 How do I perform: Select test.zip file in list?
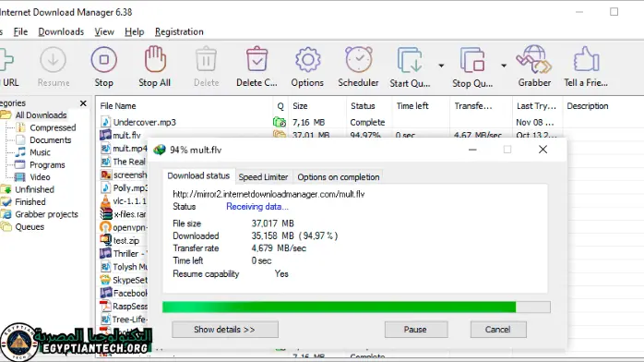[126, 240]
